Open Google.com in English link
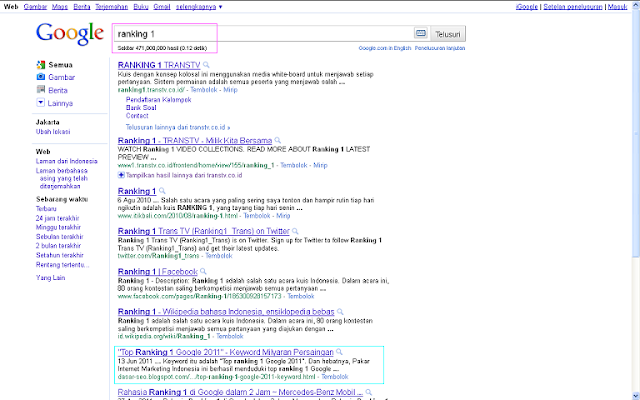This screenshot has height=400, width=640. (x=385, y=48)
